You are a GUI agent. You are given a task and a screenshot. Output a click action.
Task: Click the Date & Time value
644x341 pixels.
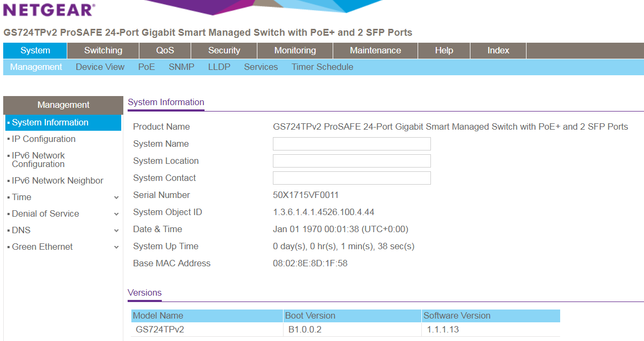point(341,229)
